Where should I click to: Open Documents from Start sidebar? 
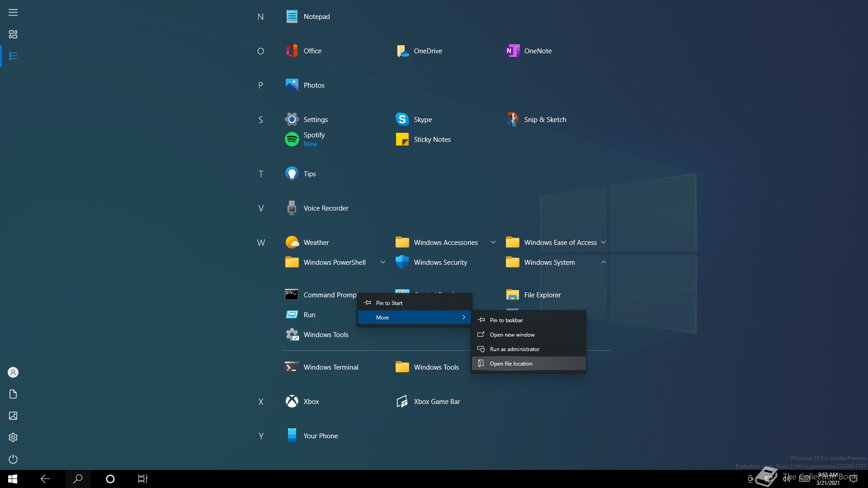13,394
